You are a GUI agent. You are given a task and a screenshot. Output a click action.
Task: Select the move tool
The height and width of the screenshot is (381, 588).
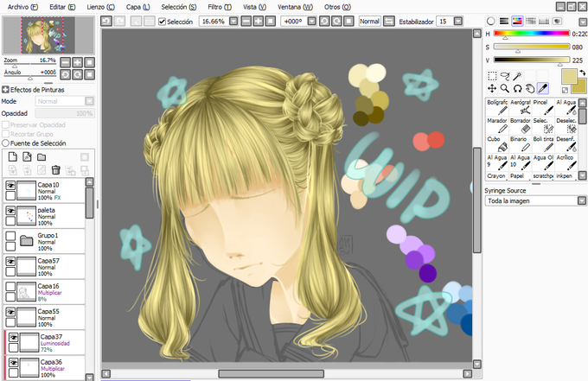pyautogui.click(x=492, y=88)
